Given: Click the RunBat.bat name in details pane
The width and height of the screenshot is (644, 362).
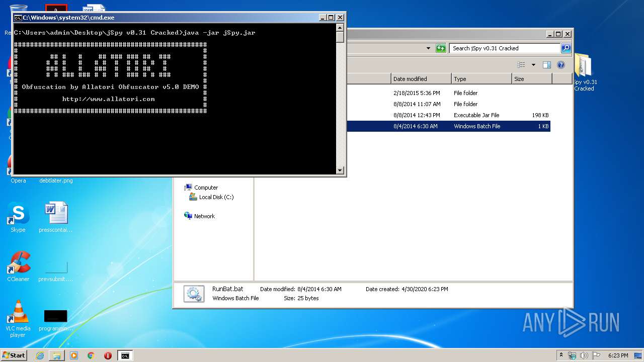Looking at the screenshot, I should [227, 289].
